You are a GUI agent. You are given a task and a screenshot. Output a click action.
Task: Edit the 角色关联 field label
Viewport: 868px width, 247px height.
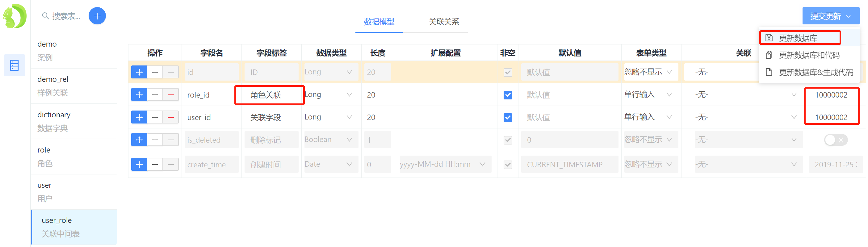click(x=271, y=95)
